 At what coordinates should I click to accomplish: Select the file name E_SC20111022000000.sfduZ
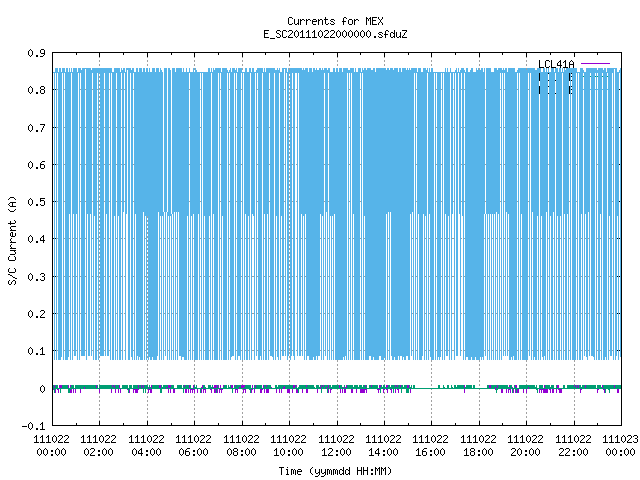(335, 34)
